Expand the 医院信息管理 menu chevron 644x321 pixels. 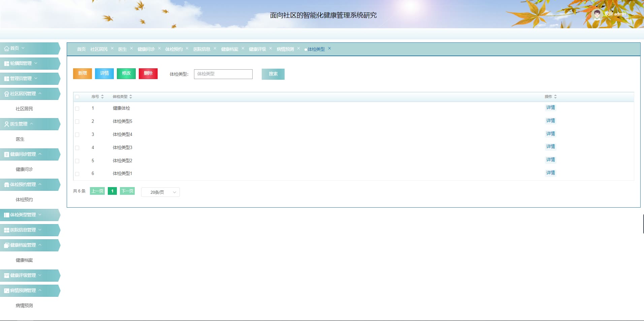point(40,230)
